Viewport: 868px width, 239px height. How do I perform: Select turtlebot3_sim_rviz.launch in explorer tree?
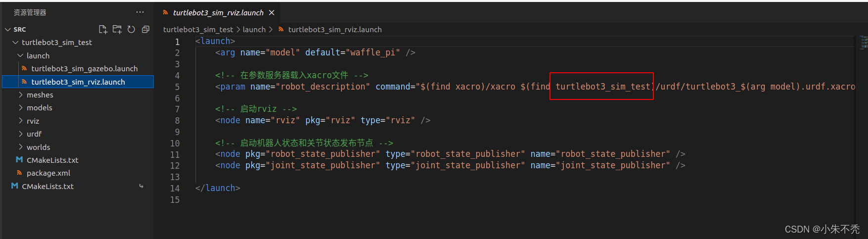coord(78,82)
